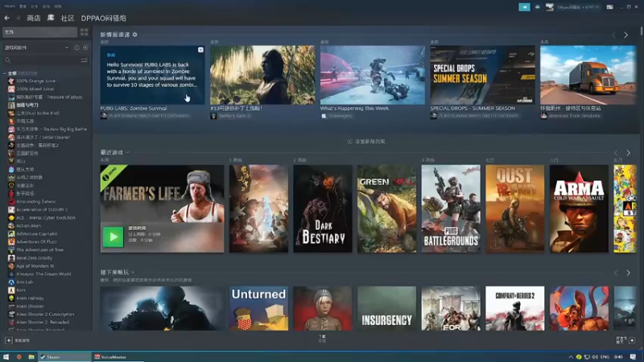Open the PUBG LABS: Zombie Survival news card

point(152,75)
